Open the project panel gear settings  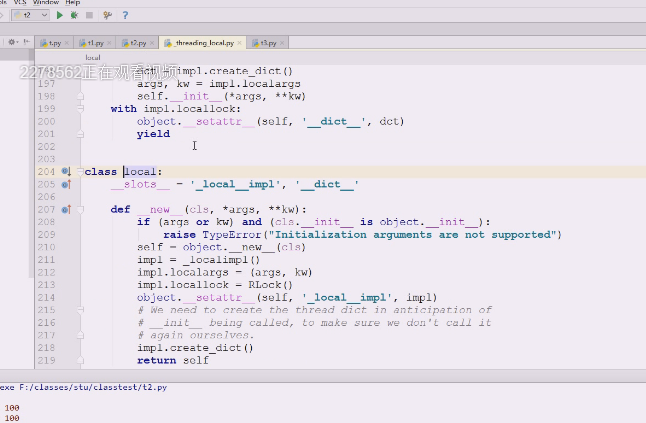coord(12,42)
